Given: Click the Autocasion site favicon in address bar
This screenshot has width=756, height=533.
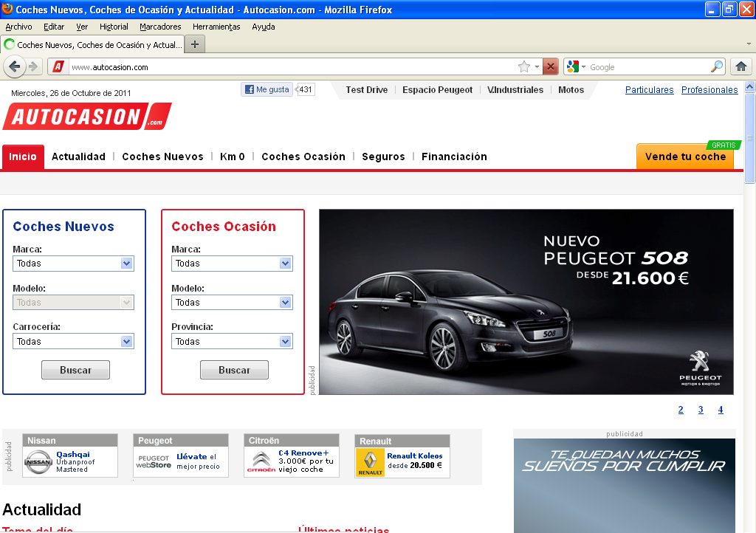Looking at the screenshot, I should [x=58, y=66].
